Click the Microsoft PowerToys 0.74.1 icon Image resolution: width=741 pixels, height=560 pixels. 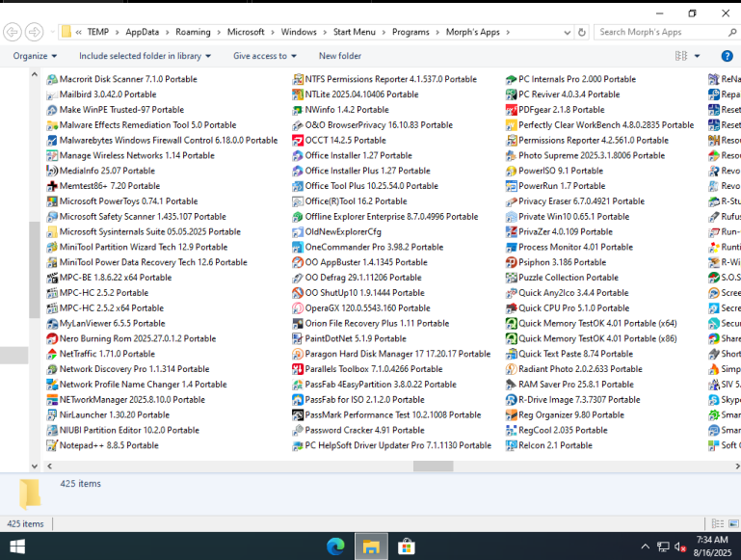click(x=52, y=201)
